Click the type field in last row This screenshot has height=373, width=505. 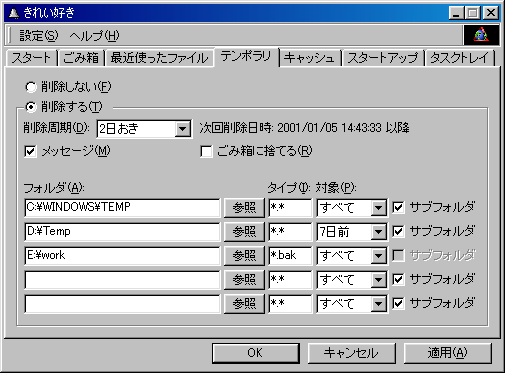click(290, 304)
